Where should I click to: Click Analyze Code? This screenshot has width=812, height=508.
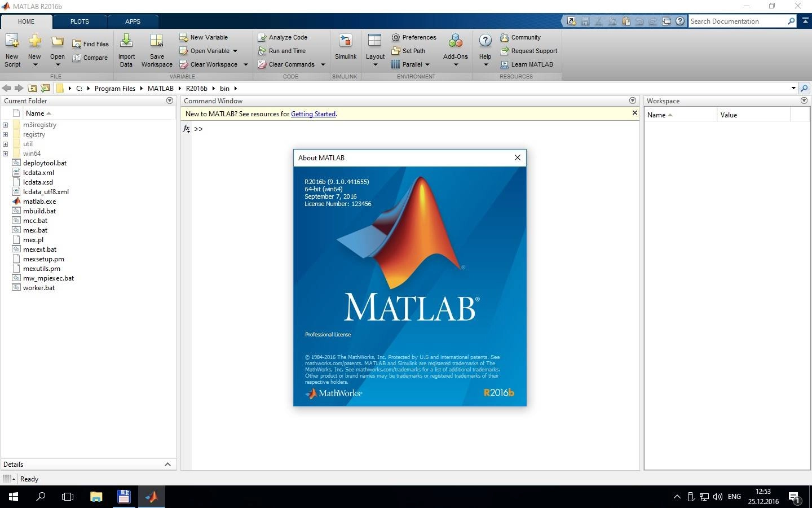tap(283, 37)
